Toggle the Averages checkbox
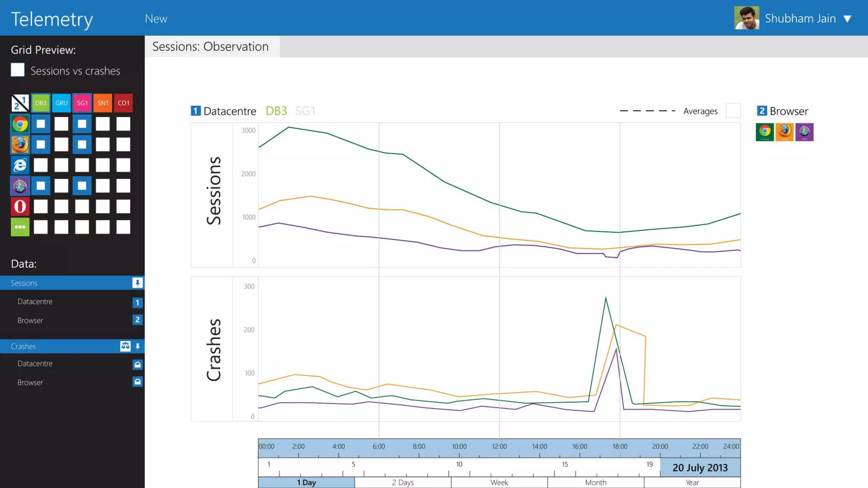Viewport: 868px width, 488px height. point(733,111)
